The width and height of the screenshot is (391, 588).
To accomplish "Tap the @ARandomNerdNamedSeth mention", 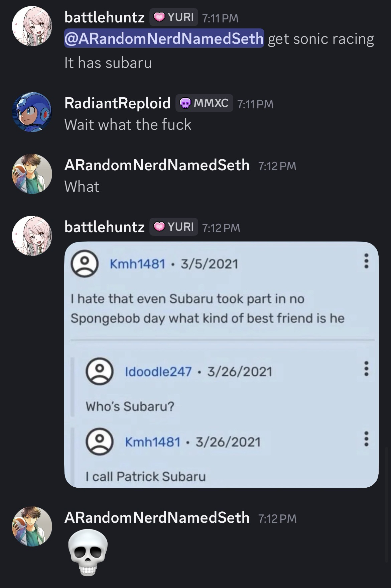I will pyautogui.click(x=164, y=39).
